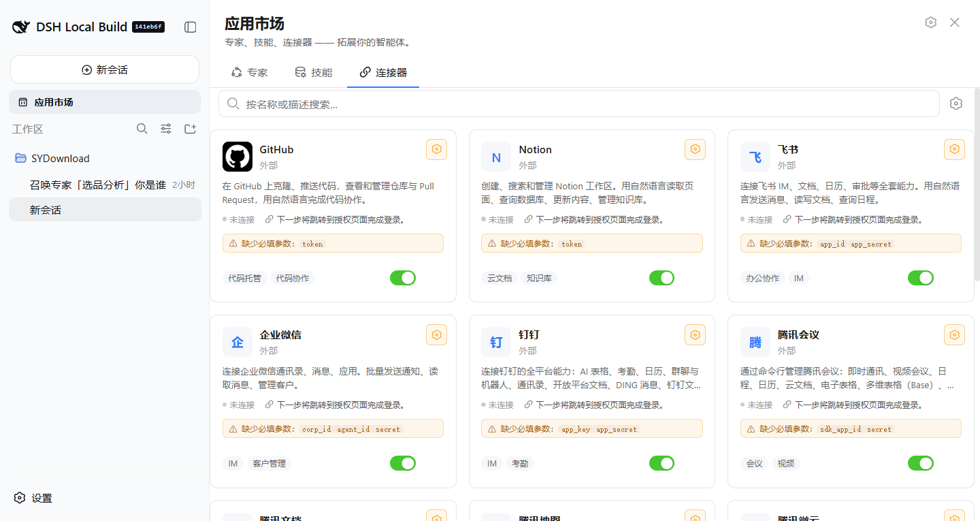Switch to the 技能 tab

tap(314, 72)
